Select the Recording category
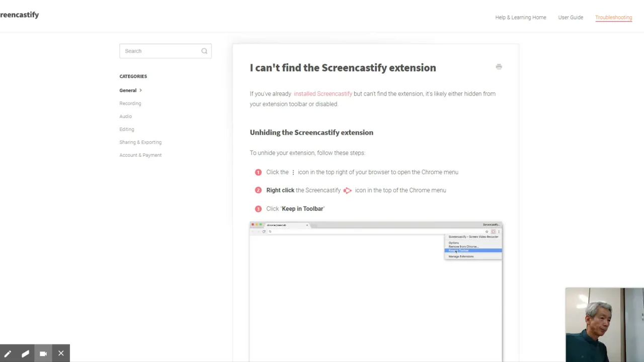Screen dimensions: 644x362 [130, 103]
